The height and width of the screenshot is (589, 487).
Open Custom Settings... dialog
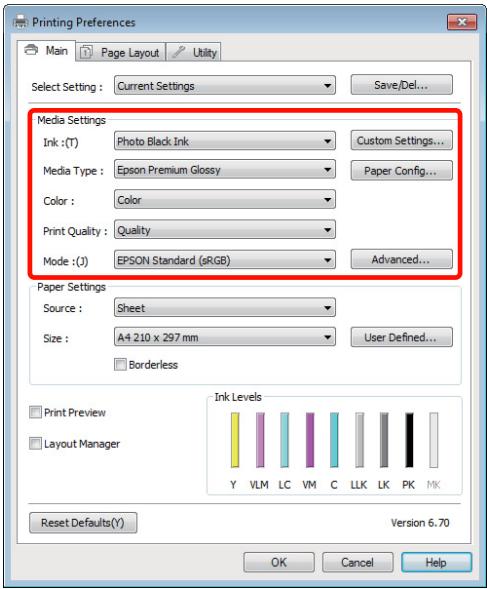(x=401, y=140)
